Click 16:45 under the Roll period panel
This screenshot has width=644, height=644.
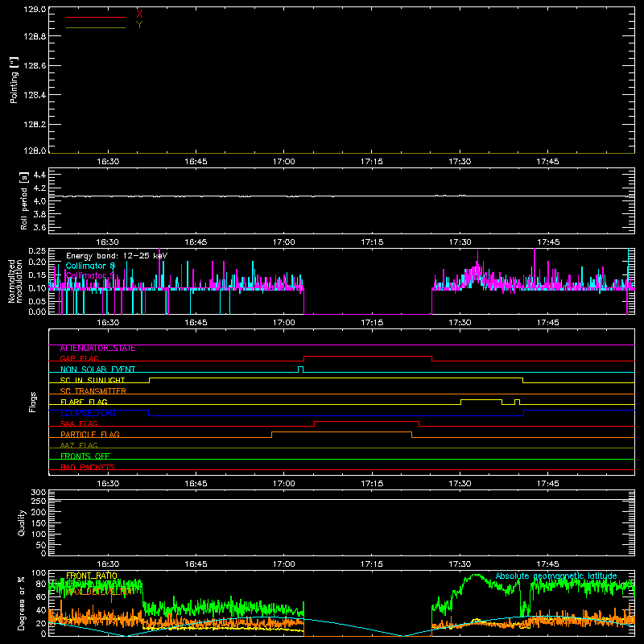196,242
